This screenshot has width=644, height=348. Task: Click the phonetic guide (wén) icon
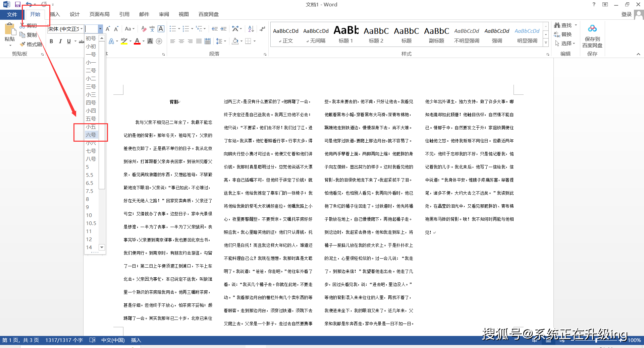152,29
